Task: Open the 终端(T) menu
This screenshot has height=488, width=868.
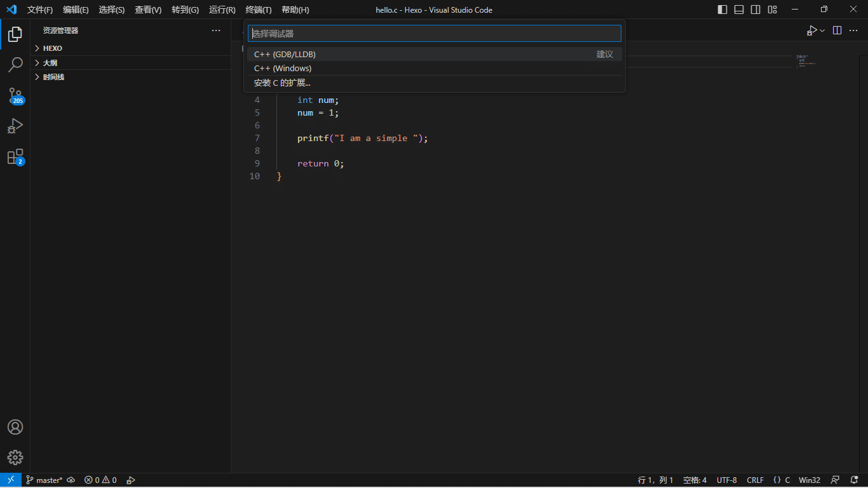Action: click(258, 10)
